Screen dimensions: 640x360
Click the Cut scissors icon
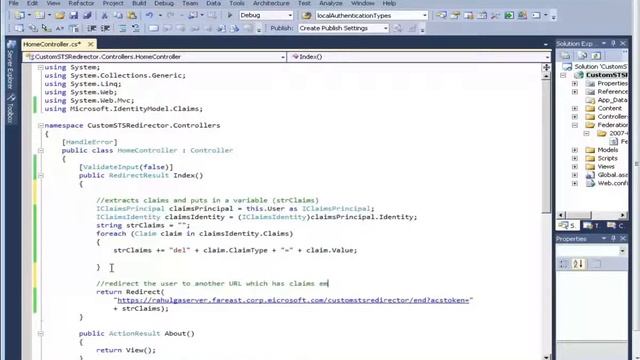[x=104, y=16]
